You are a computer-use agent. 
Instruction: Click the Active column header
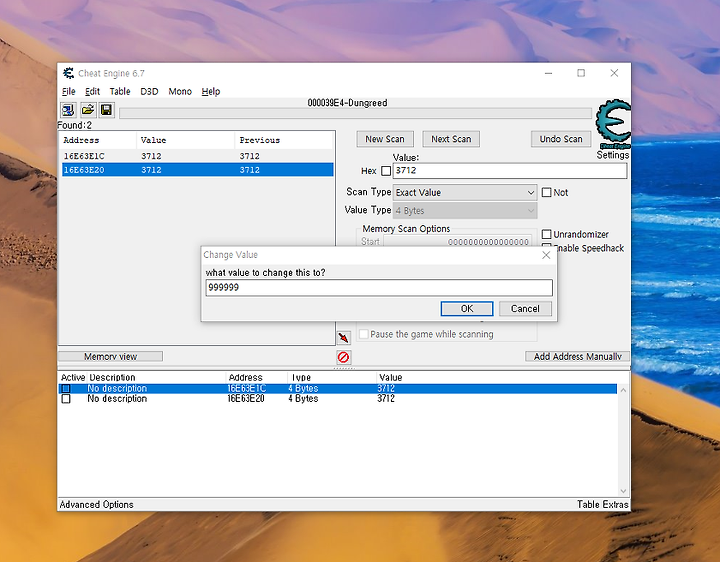pos(73,377)
